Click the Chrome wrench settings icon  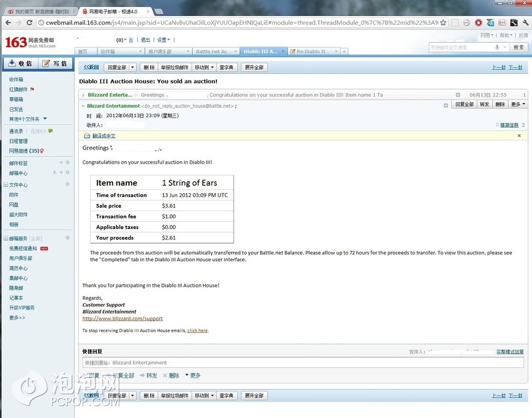[524, 22]
